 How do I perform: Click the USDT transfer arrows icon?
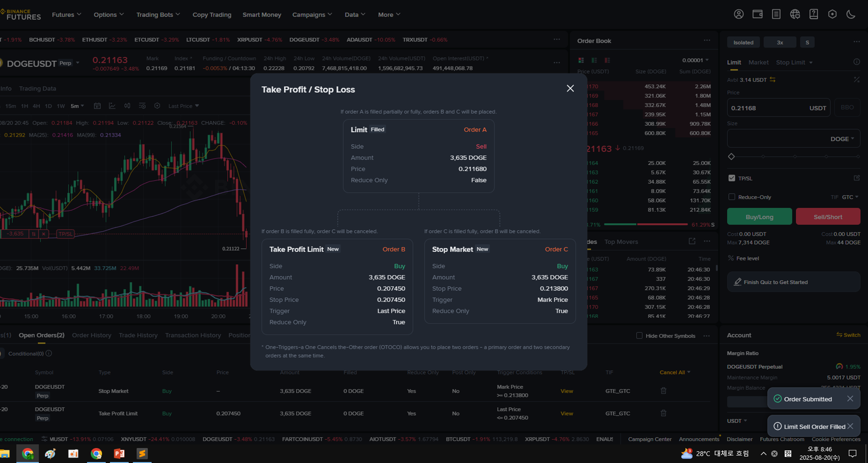tap(772, 80)
